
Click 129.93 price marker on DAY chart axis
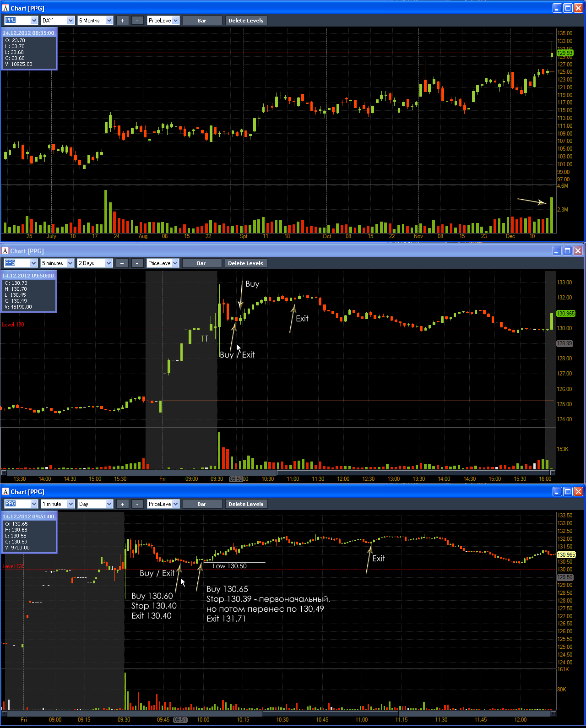565,53
